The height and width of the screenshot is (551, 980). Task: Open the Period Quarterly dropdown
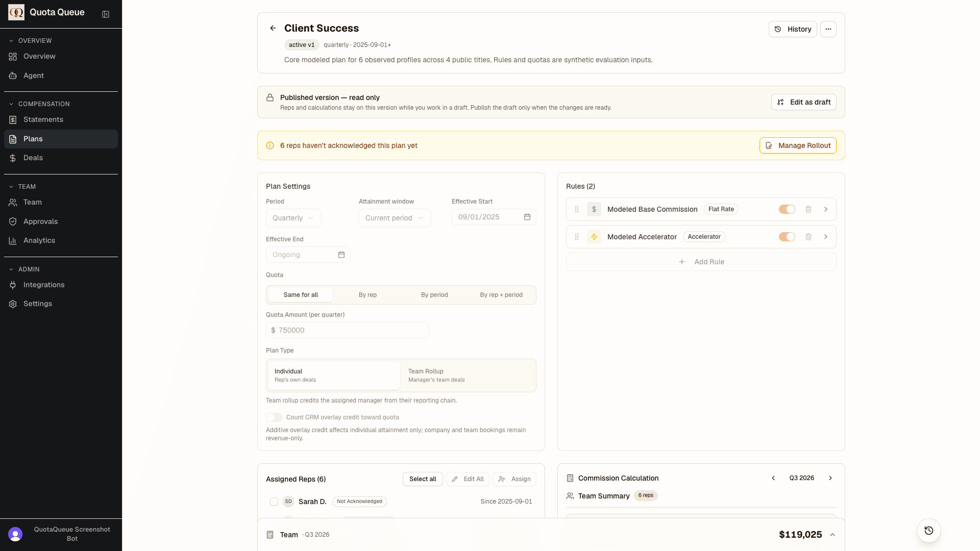[293, 218]
